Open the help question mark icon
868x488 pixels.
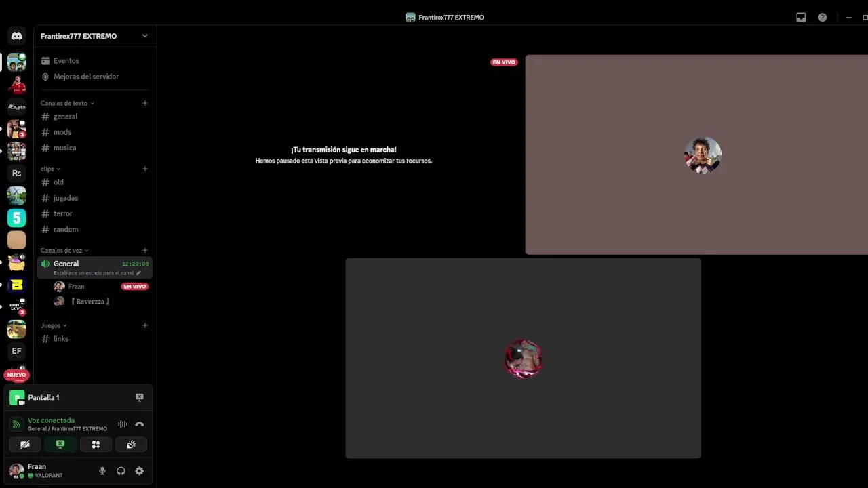pos(823,18)
